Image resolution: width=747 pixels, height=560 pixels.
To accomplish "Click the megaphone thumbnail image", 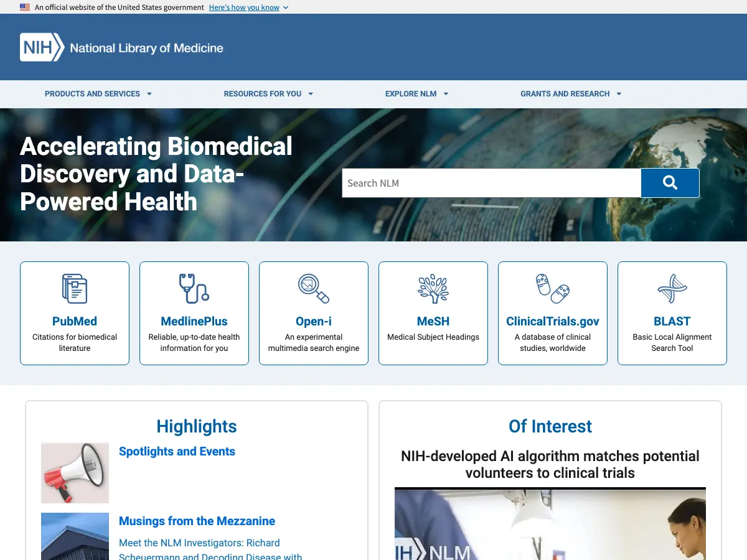I will [75, 473].
